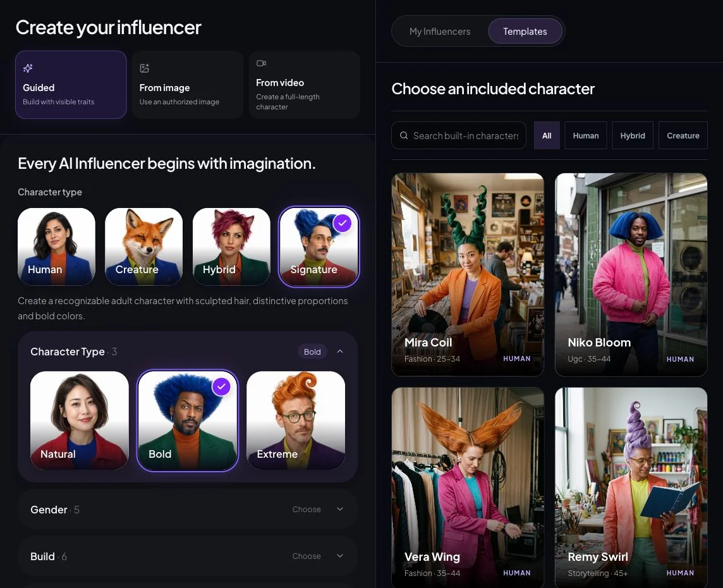Viewport: 723px width, 588px height.
Task: Open the Vera Wing character card
Action: click(x=468, y=487)
